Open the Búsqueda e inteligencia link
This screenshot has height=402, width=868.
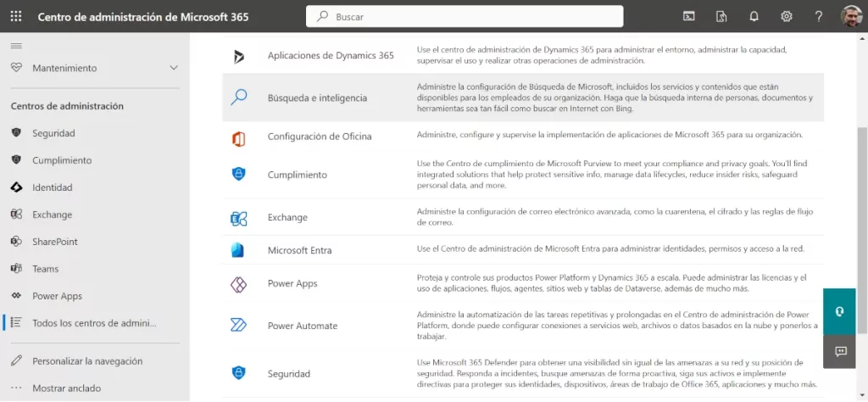(x=317, y=98)
